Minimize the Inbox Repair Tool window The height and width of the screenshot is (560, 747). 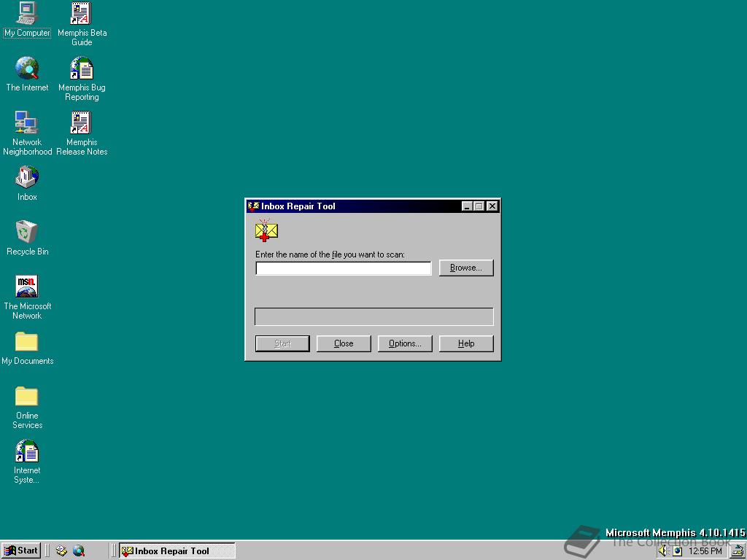pyautogui.click(x=467, y=206)
